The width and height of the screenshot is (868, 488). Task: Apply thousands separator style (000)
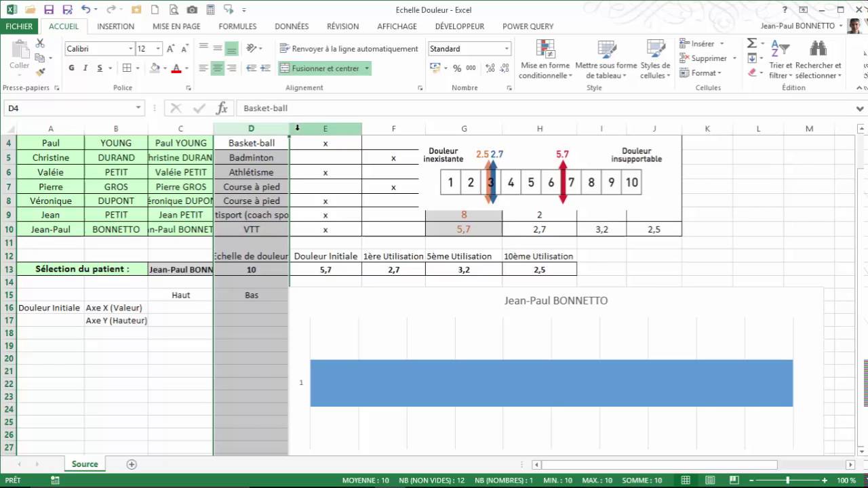(470, 68)
